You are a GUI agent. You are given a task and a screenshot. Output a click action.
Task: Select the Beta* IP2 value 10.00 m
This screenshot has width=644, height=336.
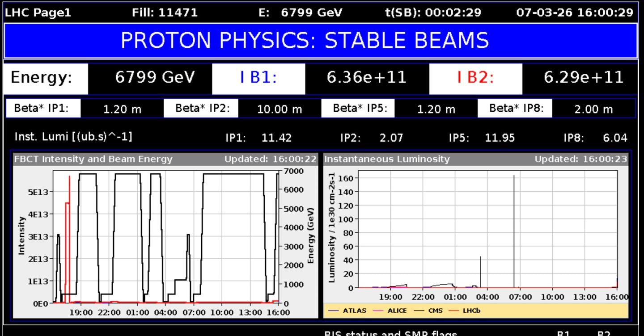(279, 109)
